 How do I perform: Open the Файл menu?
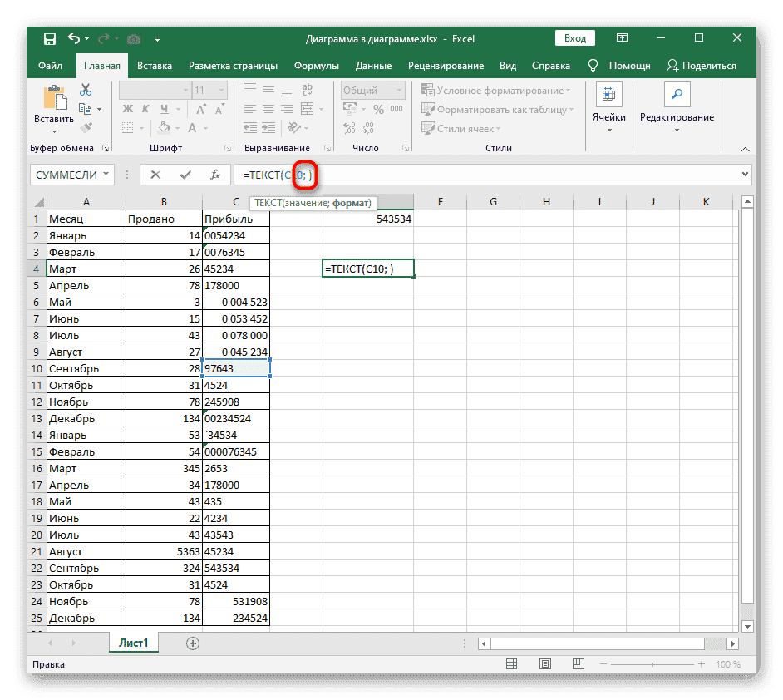pos(50,66)
